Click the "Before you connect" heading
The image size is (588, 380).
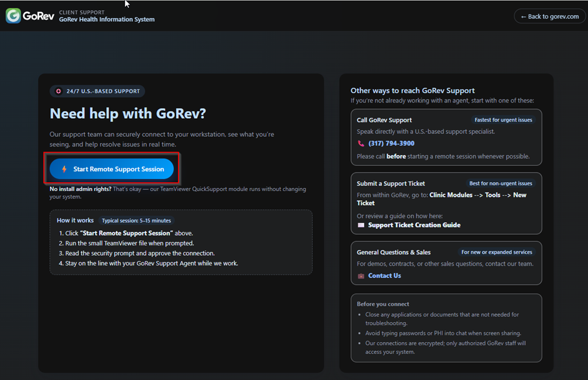pos(382,304)
